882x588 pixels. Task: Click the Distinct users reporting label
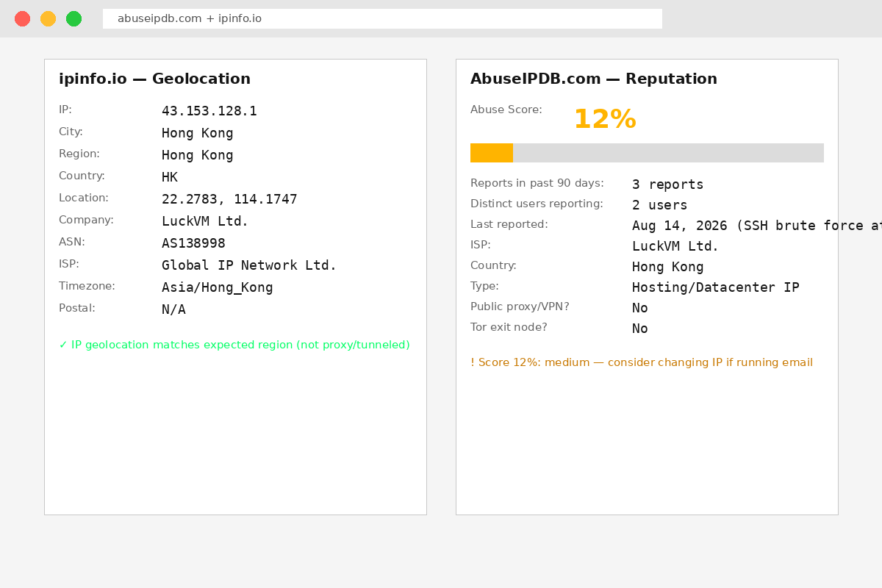pos(537,204)
